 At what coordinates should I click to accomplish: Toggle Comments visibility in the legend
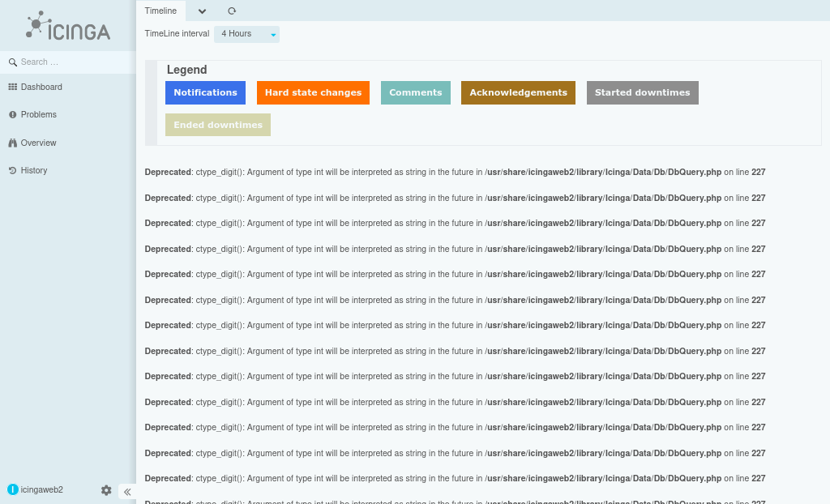[415, 92]
